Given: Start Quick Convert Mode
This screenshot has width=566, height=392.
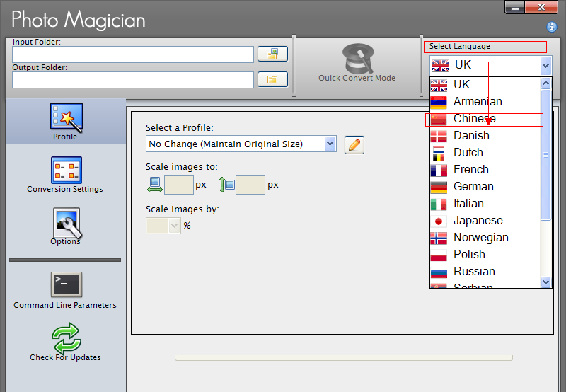Looking at the screenshot, I should [357, 62].
